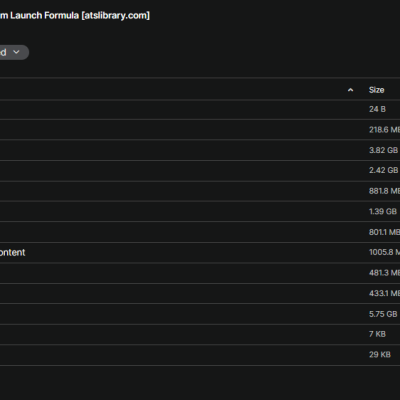The height and width of the screenshot is (400, 400).
Task: Select the row sized 24 B
Action: coord(200,109)
